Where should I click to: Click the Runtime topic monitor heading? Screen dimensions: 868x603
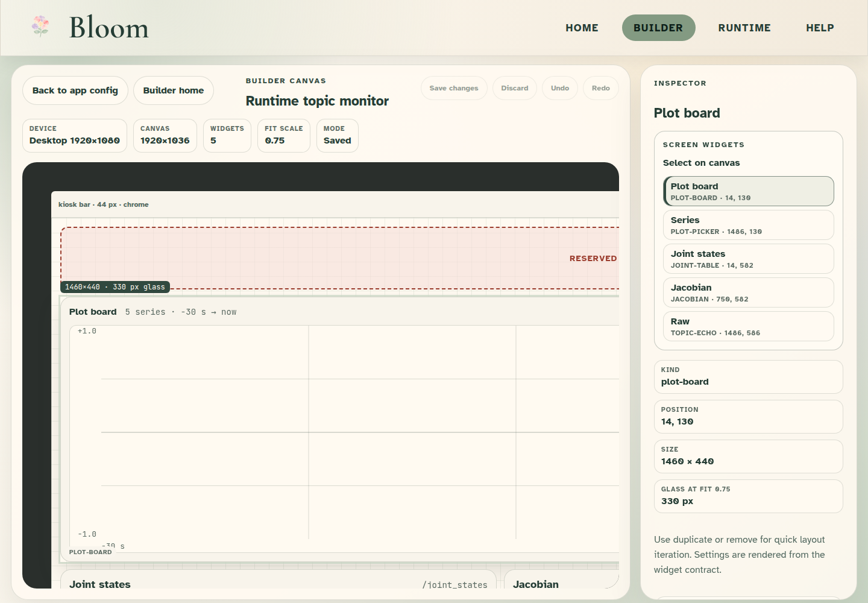tap(317, 101)
